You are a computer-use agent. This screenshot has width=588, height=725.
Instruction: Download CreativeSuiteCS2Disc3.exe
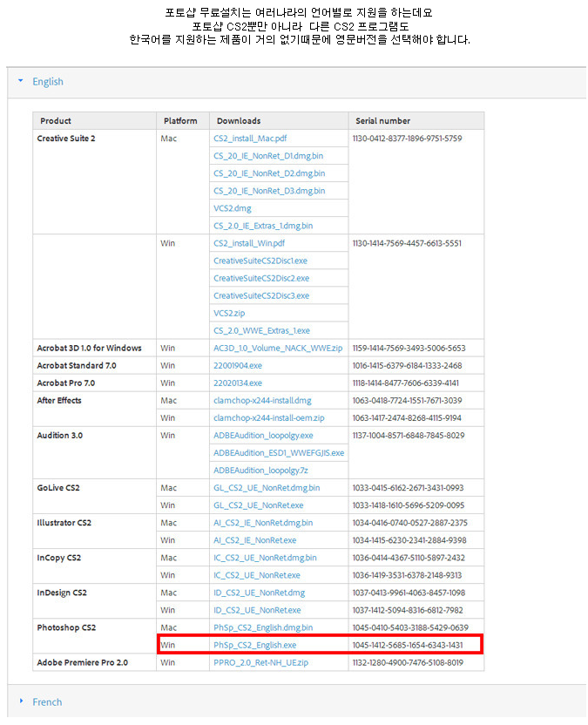click(261, 295)
